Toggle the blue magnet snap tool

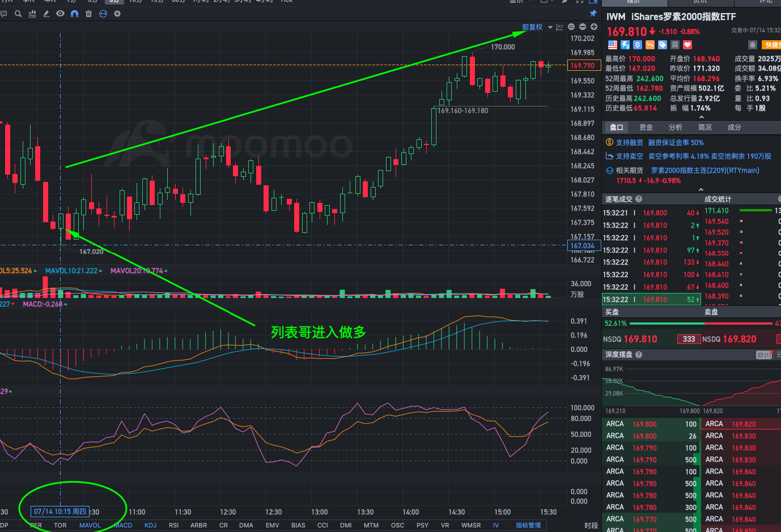click(74, 14)
